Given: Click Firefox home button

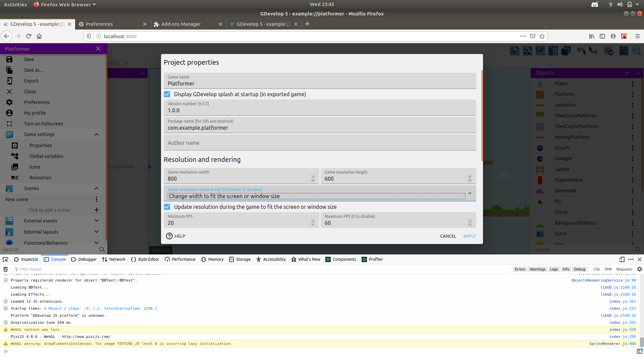Looking at the screenshot, I should 39,36.
